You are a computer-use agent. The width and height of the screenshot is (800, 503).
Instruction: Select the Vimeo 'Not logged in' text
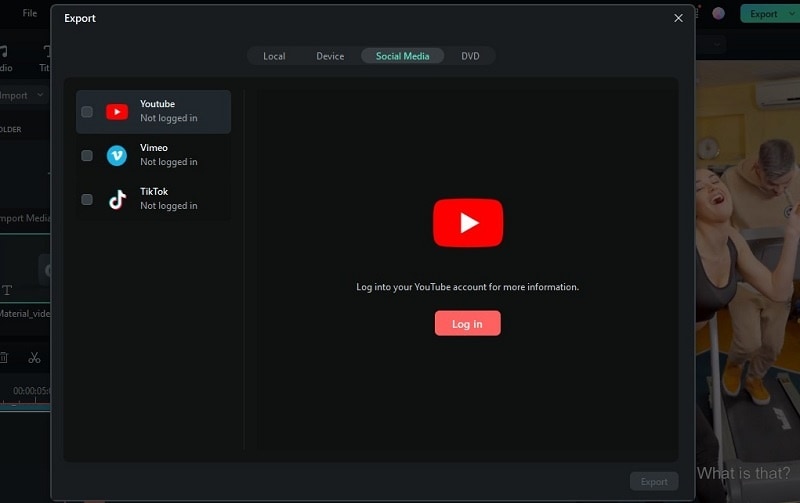[x=169, y=162]
